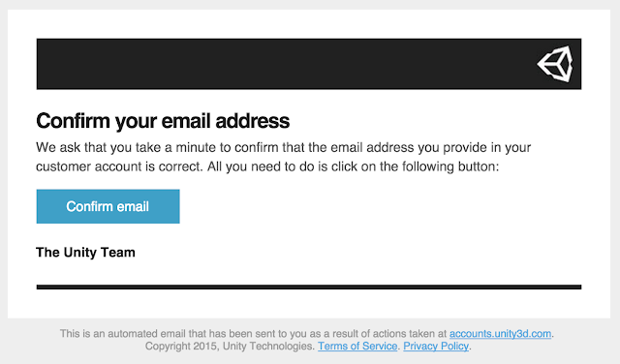The image size is (620, 364).
Task: Click the Unity cube logo icon
Action: pos(555,64)
